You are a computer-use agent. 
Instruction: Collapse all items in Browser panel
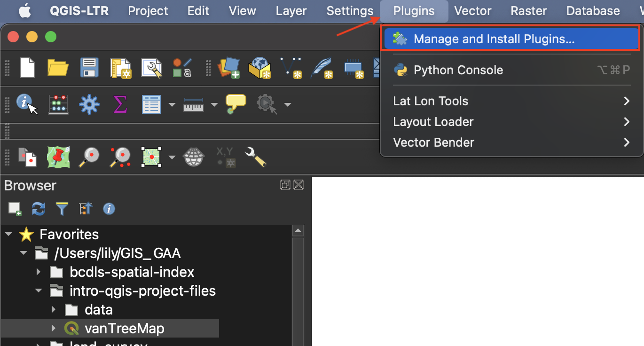tap(86, 209)
